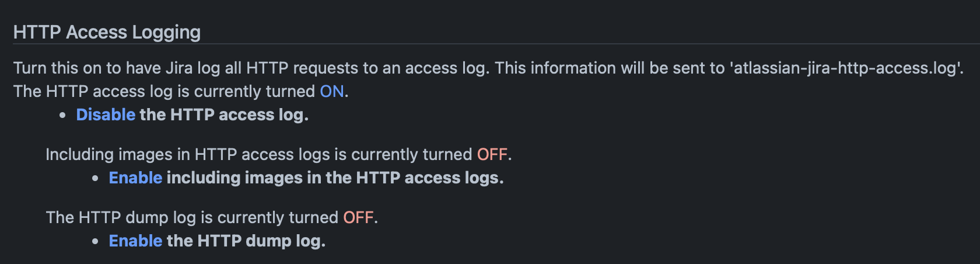Click bullet before Enable HTTP dump log link
This screenshot has height=264, width=980.
[96, 242]
